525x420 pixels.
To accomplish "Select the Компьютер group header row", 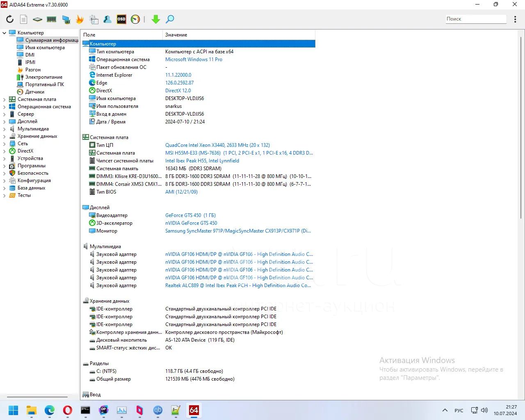I will coord(199,44).
